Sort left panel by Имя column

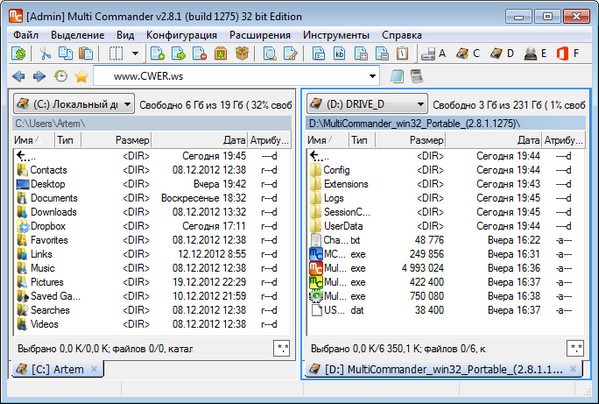coord(34,140)
